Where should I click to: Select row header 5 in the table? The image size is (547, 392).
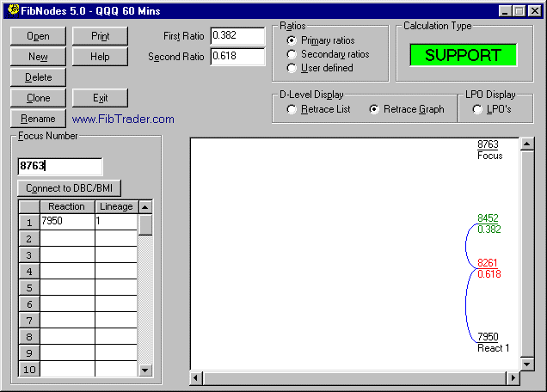coord(29,288)
